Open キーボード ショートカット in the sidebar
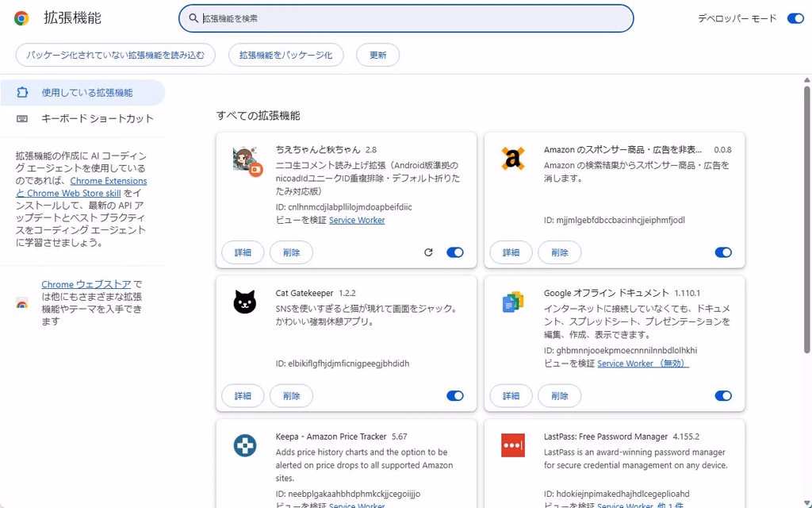812x508 pixels. coord(82,119)
